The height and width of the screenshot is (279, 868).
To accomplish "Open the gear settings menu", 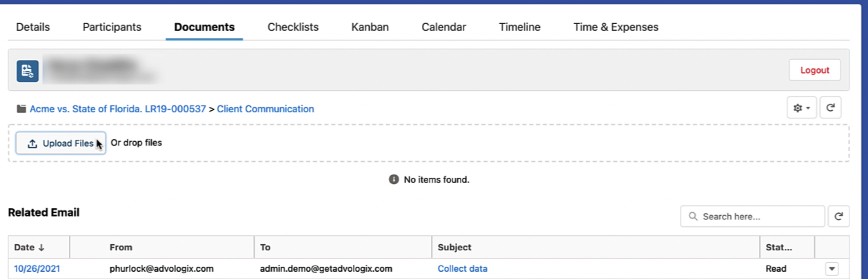I will pyautogui.click(x=801, y=108).
